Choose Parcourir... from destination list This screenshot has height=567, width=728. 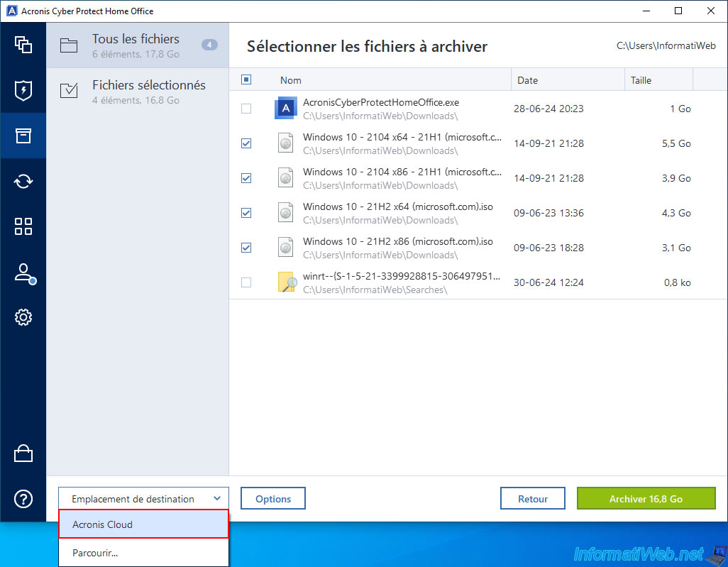tap(143, 553)
